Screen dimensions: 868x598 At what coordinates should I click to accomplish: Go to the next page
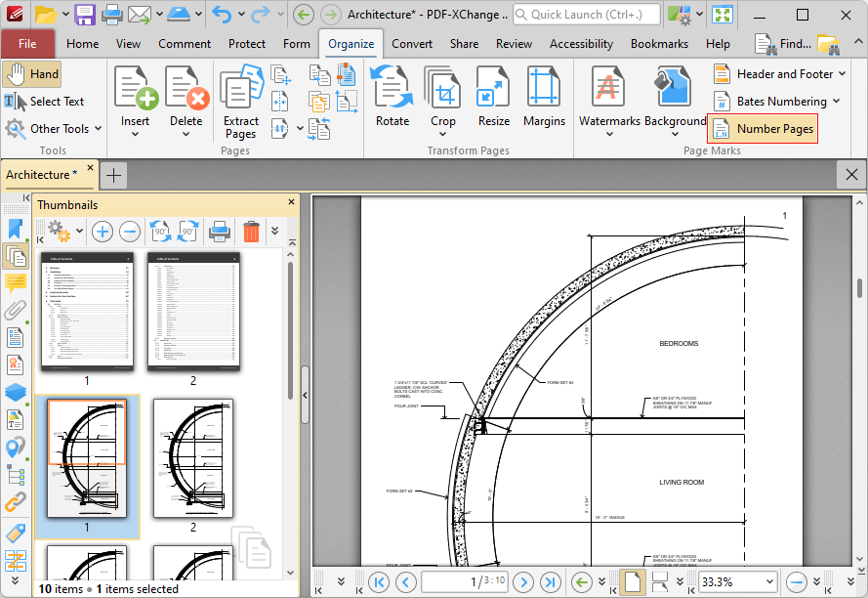coord(523,582)
